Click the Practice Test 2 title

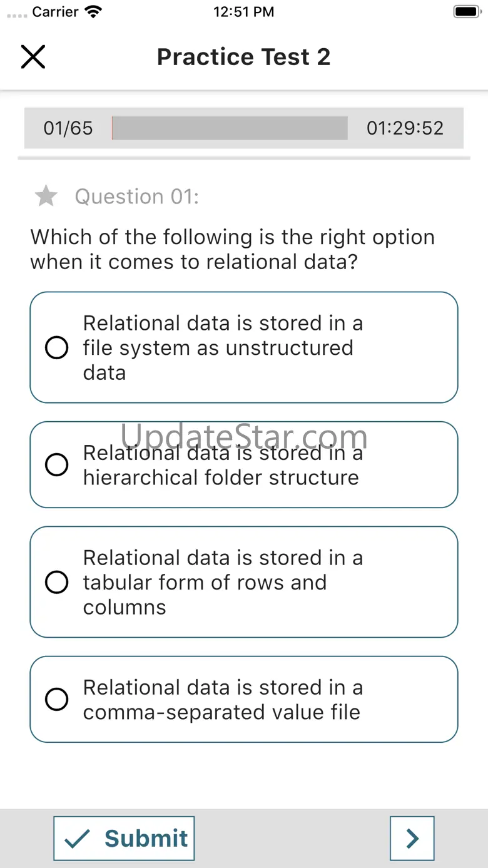pos(243,57)
